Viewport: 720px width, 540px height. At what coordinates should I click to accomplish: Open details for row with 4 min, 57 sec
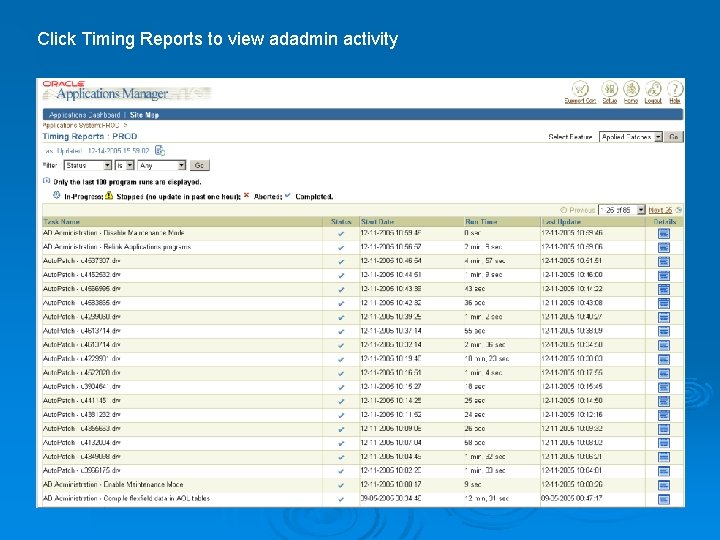(x=664, y=261)
